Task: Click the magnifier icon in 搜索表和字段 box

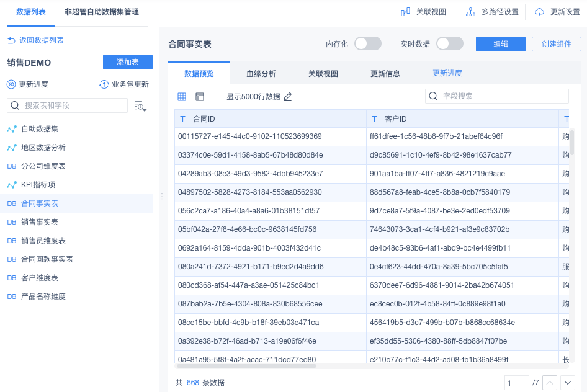Action: click(x=15, y=105)
